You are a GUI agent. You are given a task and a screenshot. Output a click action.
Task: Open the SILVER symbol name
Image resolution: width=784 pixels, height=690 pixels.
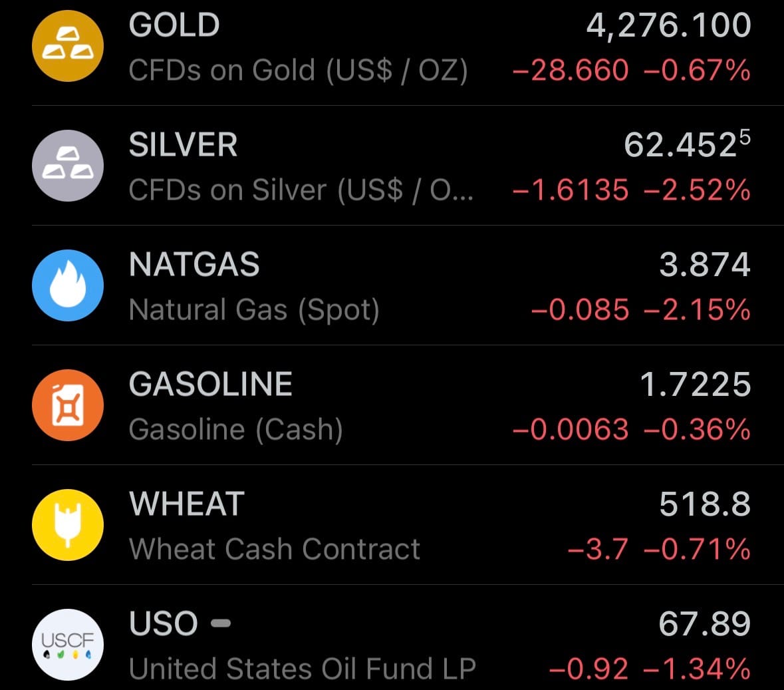click(x=183, y=145)
